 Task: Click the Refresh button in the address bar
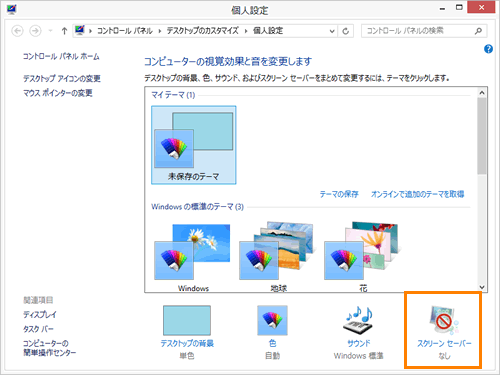coord(346,31)
